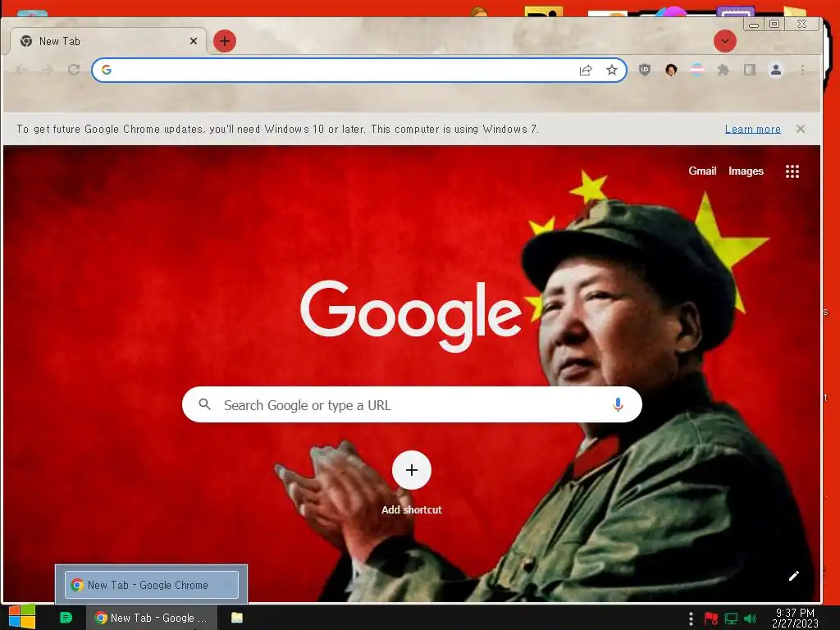This screenshot has height=630, width=840.
Task: Open the Chrome profile menu
Action: pyautogui.click(x=776, y=70)
